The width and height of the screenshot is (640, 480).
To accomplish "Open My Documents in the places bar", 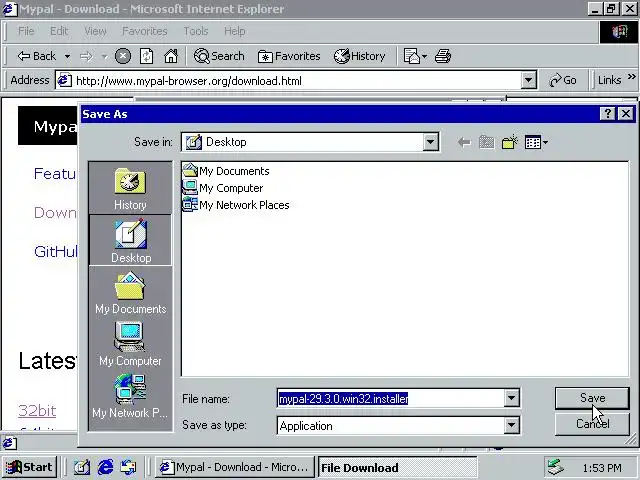I will pyautogui.click(x=130, y=293).
